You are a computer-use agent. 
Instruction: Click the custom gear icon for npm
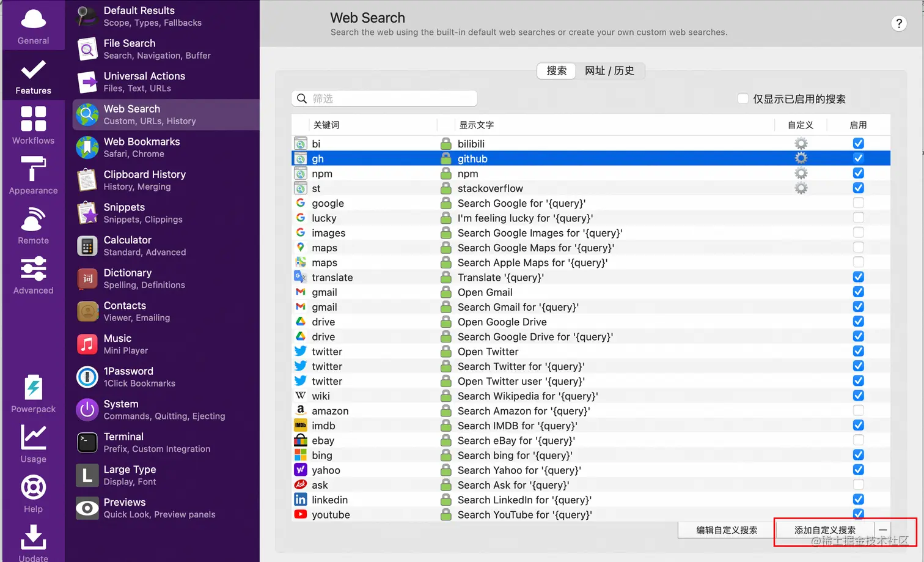tap(801, 174)
